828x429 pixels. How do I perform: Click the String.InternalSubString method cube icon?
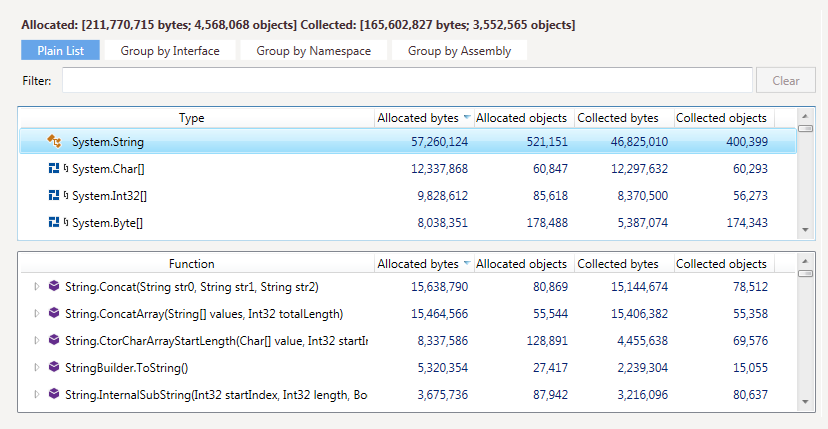pos(54,395)
